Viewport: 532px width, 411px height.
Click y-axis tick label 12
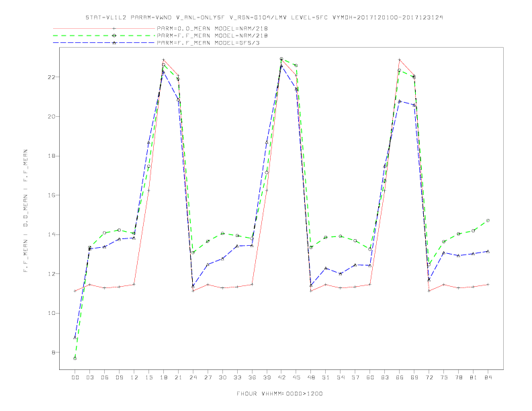point(52,273)
